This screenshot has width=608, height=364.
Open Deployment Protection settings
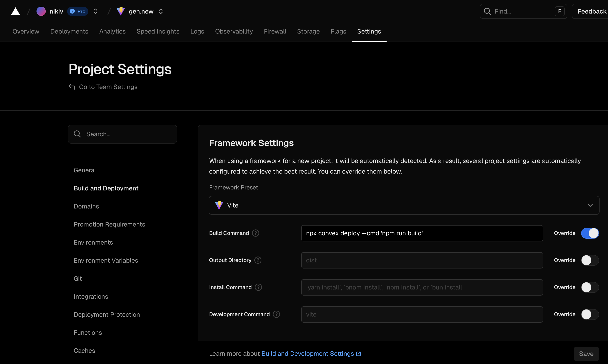107,314
